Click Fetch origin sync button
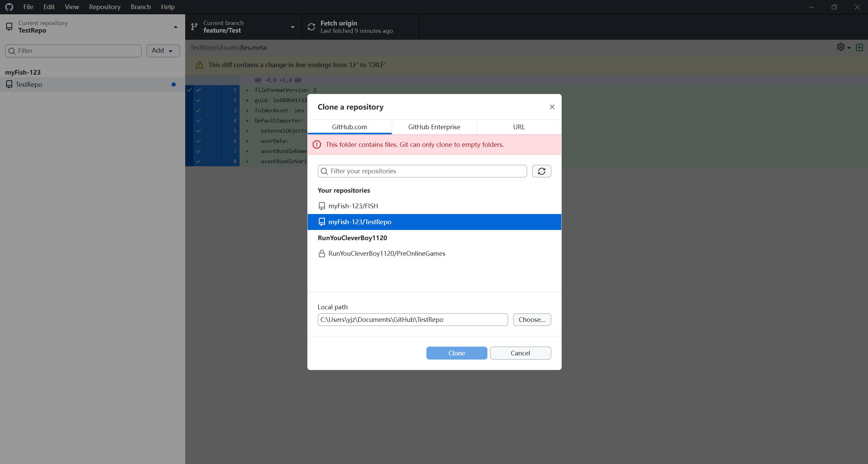The height and width of the screenshot is (464, 868). 360,27
